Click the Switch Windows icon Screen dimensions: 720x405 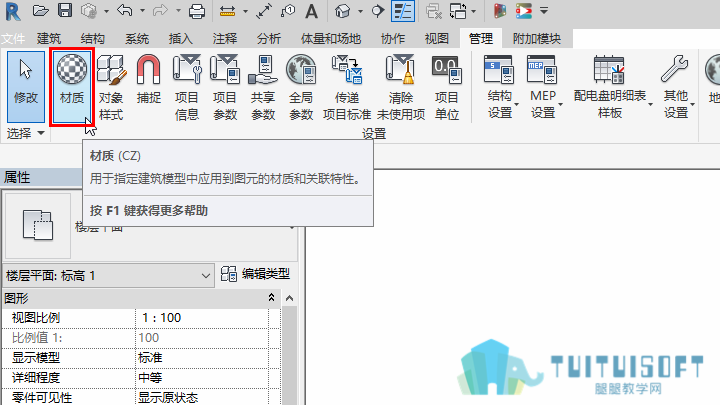coord(458,11)
